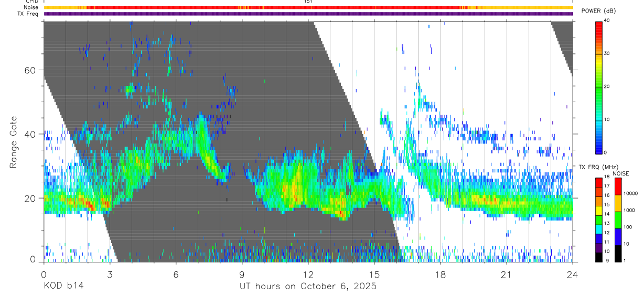Click the UT hours on October 6, 2025 title
Image resolution: width=644 pixels, height=297 pixels.
(308, 287)
